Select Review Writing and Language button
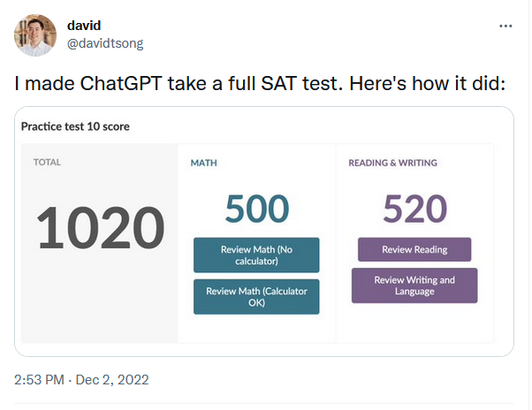Image resolution: width=532 pixels, height=410 pixels. (414, 285)
